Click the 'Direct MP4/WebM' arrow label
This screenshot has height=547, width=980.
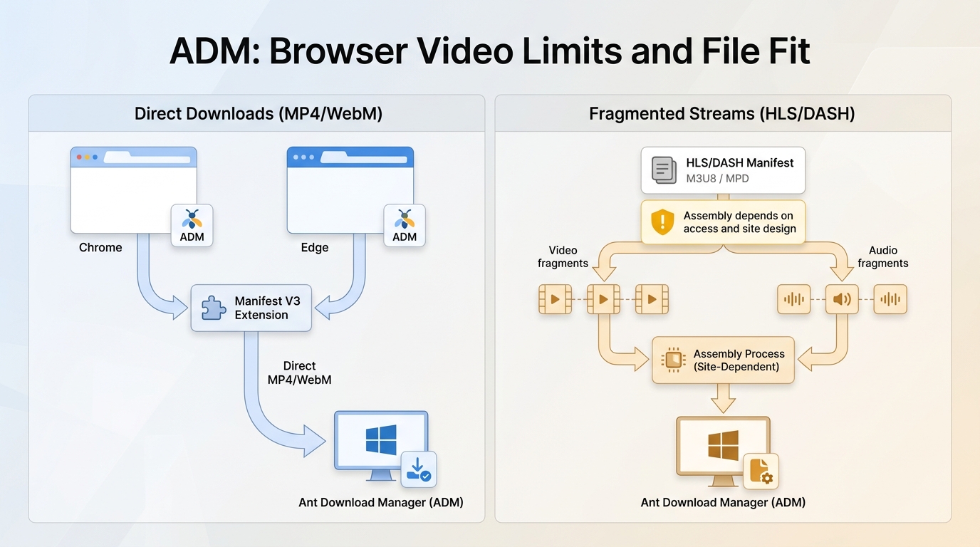[x=299, y=373]
